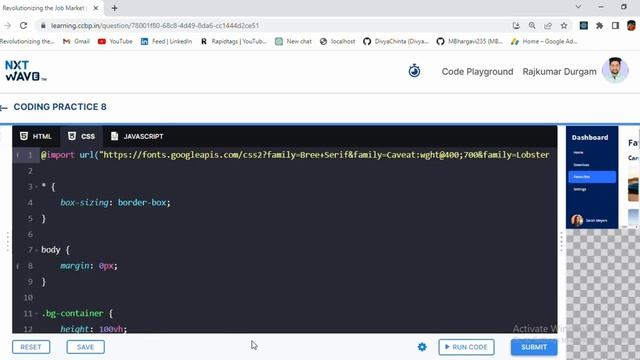This screenshot has width=640, height=360.
Task: Bookmark this page with star icon
Action: pos(564,26)
